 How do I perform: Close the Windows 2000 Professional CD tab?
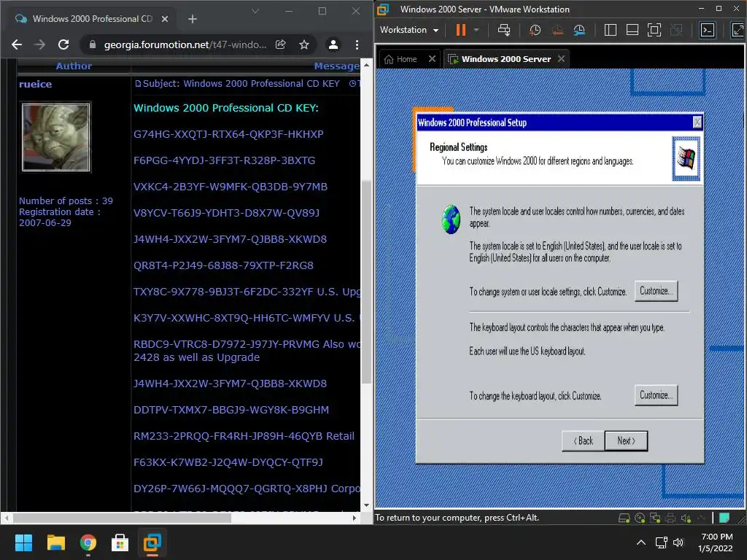[x=165, y=19]
